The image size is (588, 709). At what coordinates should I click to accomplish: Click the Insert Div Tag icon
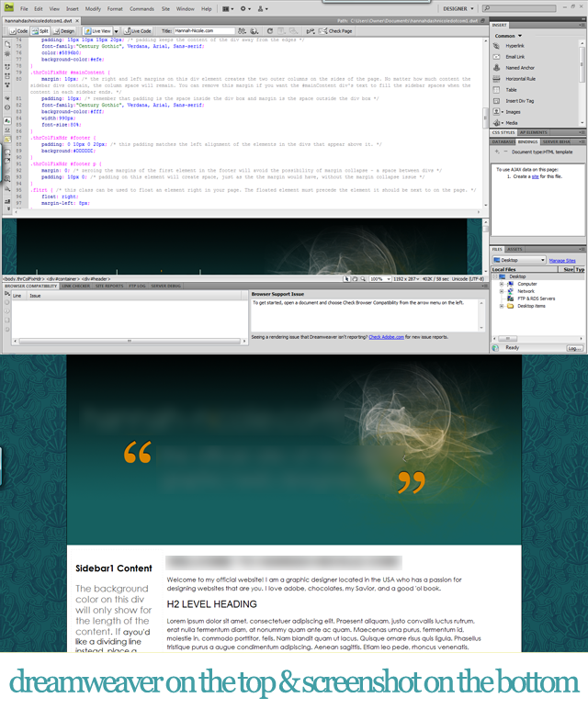tap(497, 101)
